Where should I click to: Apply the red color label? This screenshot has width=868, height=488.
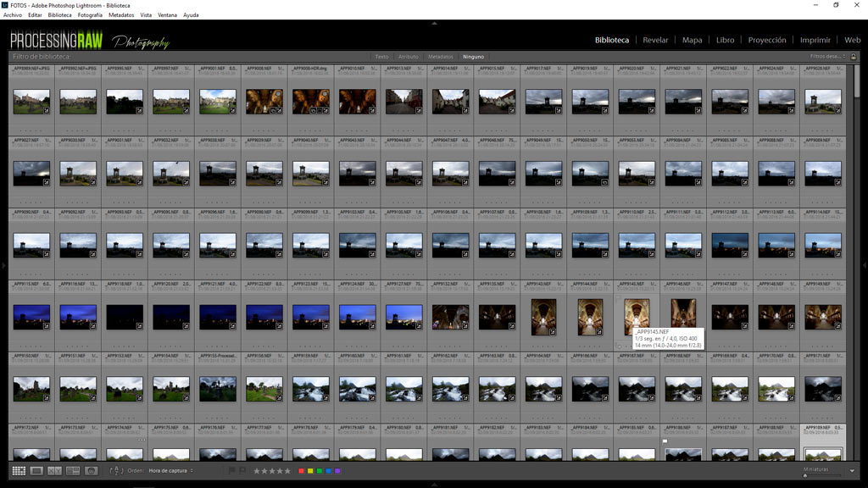coord(301,470)
